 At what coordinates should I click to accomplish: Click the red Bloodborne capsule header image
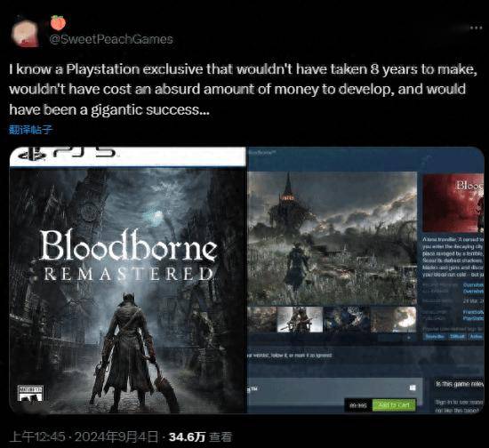coord(453,204)
